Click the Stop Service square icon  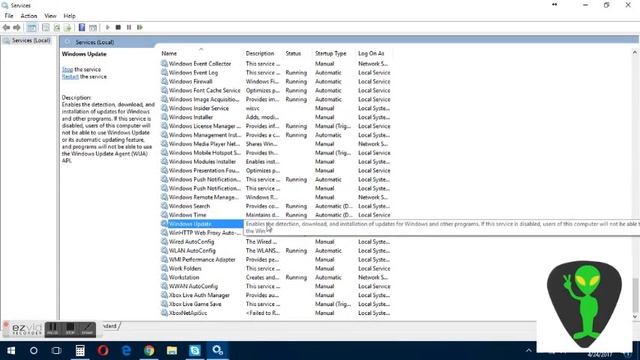118,27
